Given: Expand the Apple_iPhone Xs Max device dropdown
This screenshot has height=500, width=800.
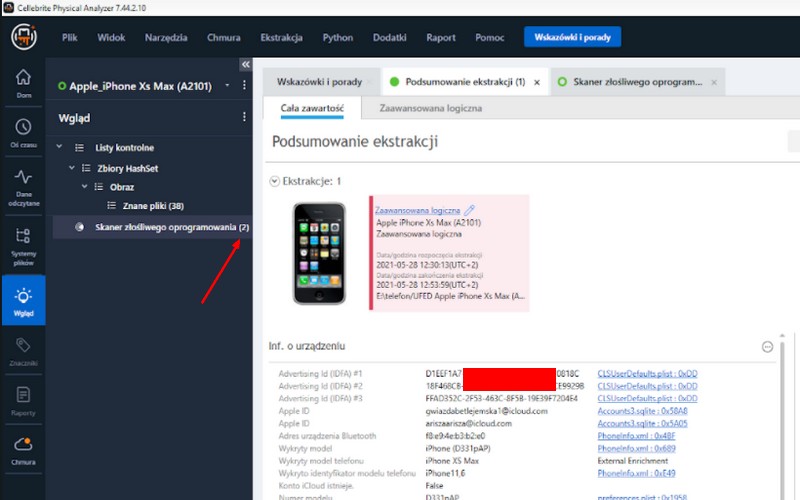Looking at the screenshot, I should (x=228, y=85).
